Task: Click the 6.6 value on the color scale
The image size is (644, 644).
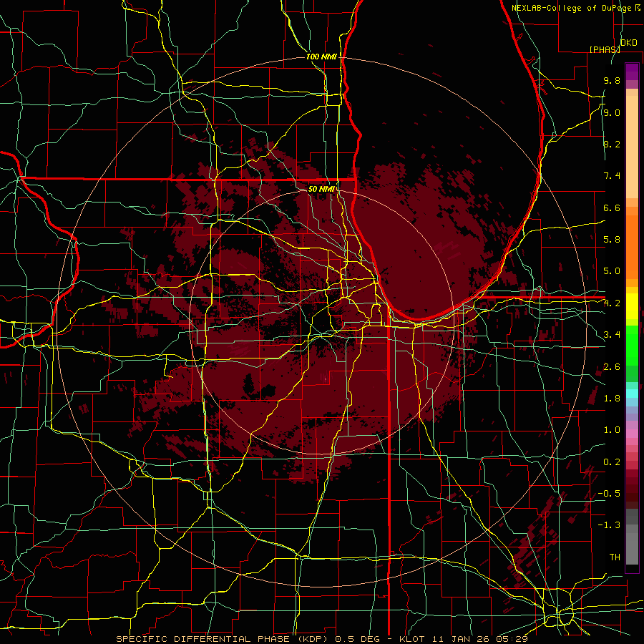Action: [612, 208]
